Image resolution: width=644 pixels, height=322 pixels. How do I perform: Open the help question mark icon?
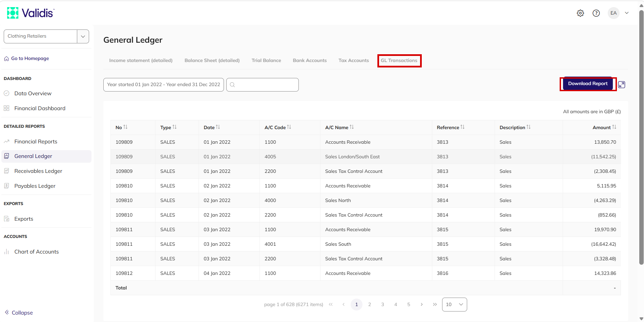click(596, 13)
